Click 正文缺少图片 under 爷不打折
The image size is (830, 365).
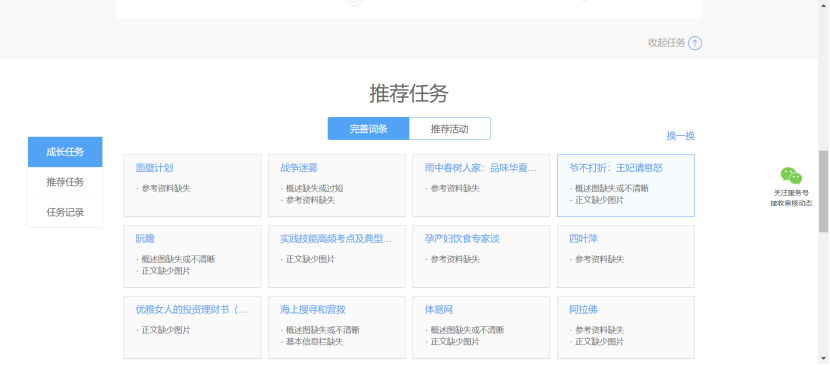tap(599, 200)
